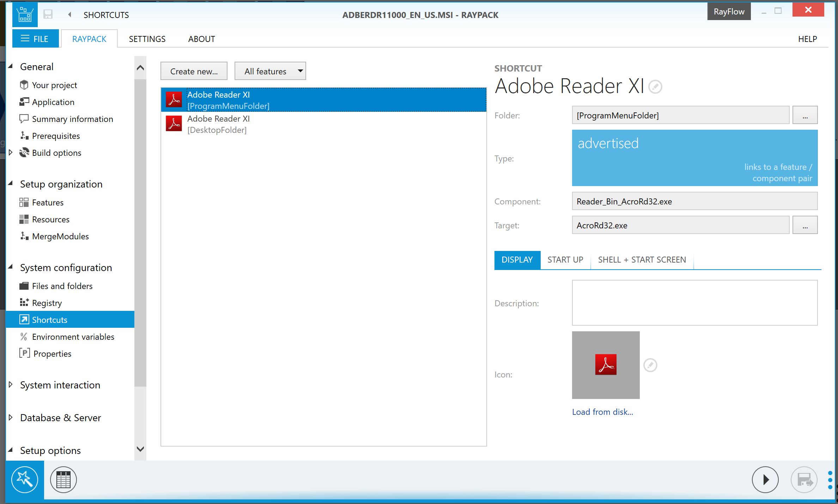Viewport: 838px width, 504px height.
Task: Switch to the RAYPACK tab
Action: 89,39
